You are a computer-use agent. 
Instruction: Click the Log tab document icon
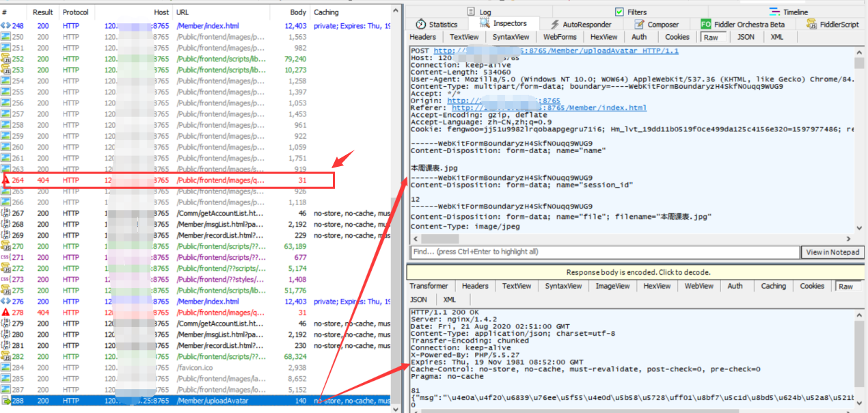[471, 12]
